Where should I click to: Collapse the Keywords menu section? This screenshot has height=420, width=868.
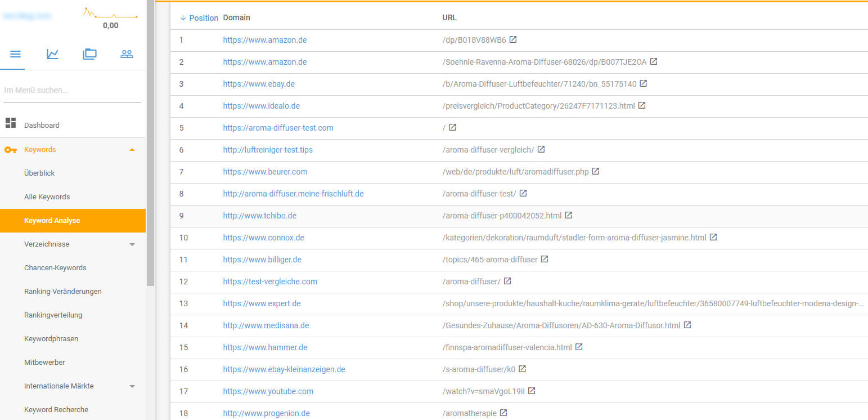point(132,150)
